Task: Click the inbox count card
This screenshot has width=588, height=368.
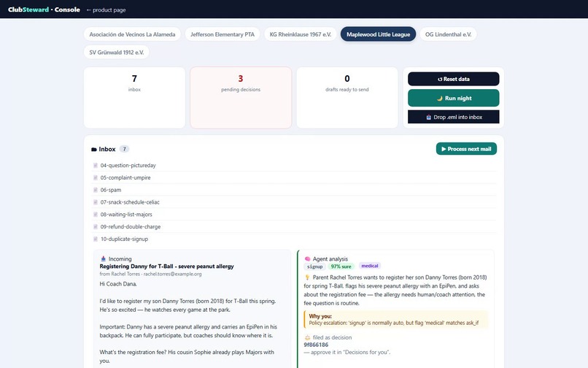Action: tap(134, 98)
